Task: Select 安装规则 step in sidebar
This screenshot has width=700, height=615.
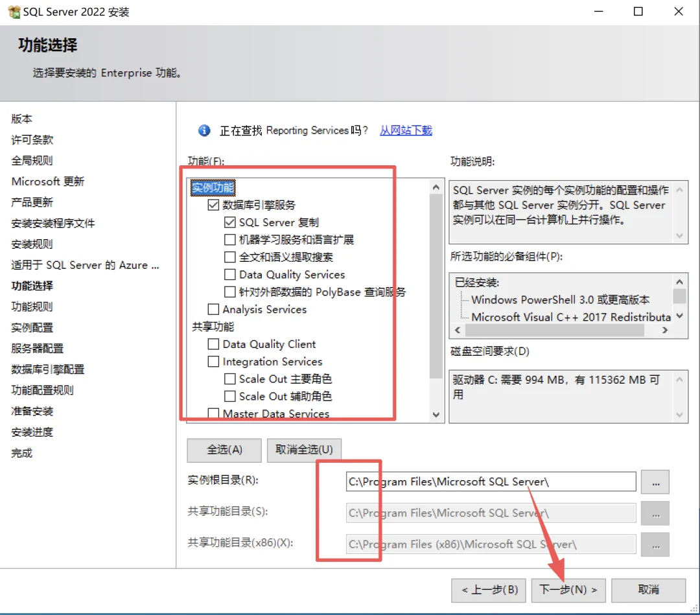Action: tap(32, 244)
